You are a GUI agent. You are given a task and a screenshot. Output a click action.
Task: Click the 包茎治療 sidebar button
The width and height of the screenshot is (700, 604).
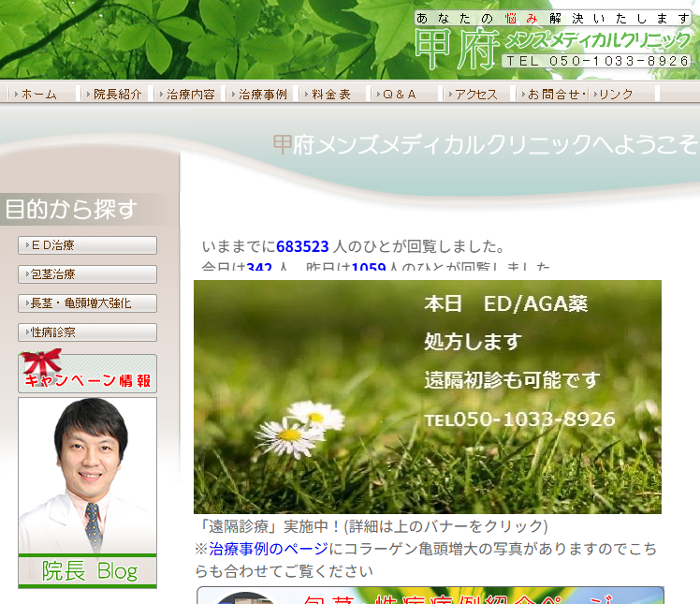tap(87, 274)
